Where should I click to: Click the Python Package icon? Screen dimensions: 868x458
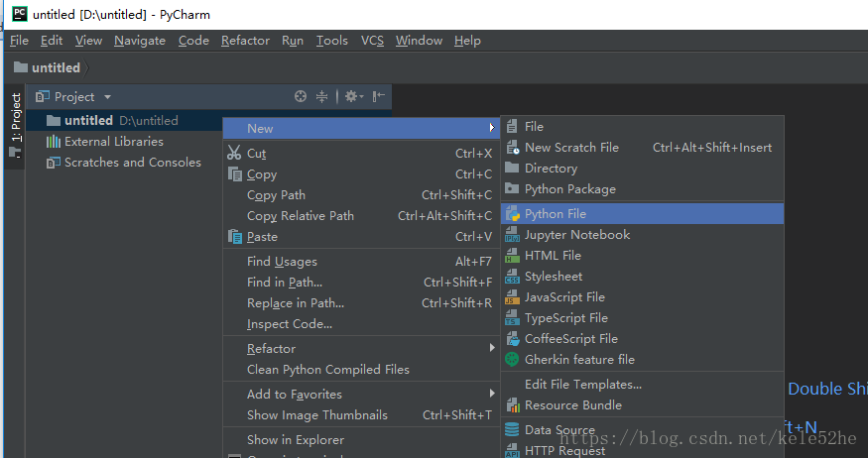click(x=513, y=189)
